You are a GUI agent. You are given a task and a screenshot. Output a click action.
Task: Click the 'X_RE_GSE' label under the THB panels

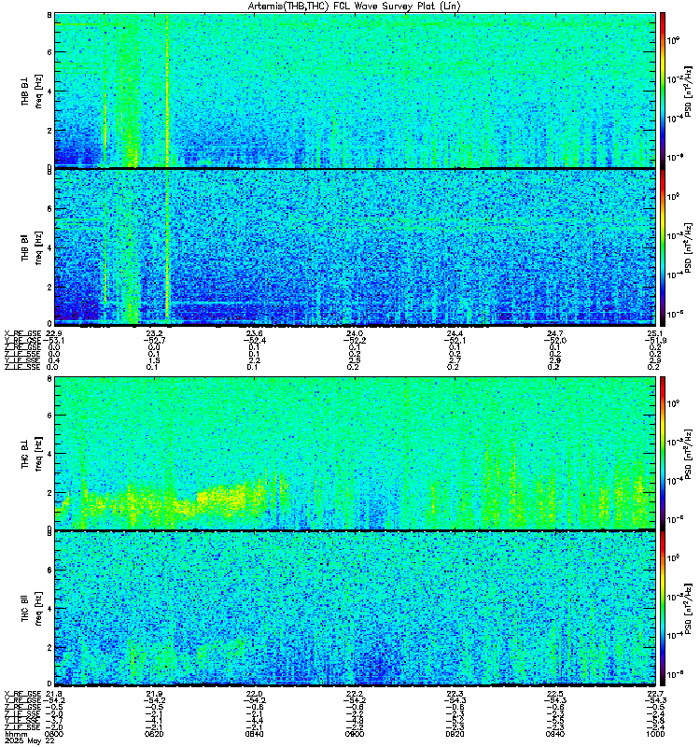(22, 333)
